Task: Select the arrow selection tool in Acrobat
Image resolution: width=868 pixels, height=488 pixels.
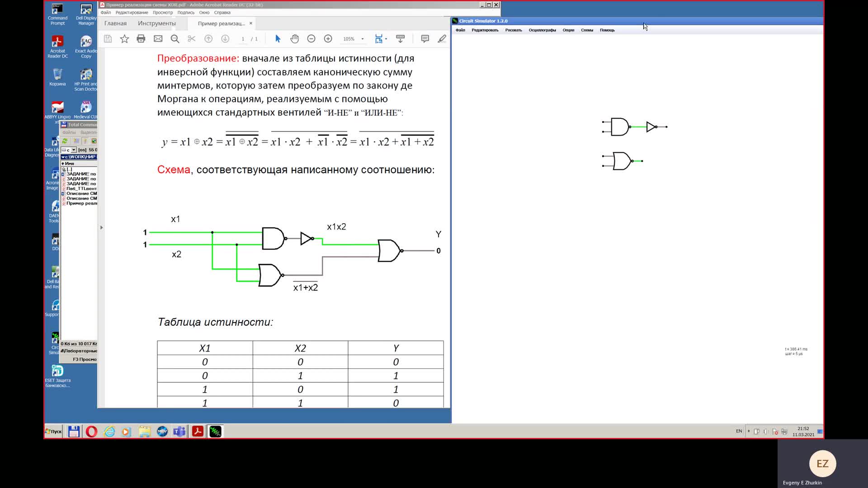Action: coord(278,39)
